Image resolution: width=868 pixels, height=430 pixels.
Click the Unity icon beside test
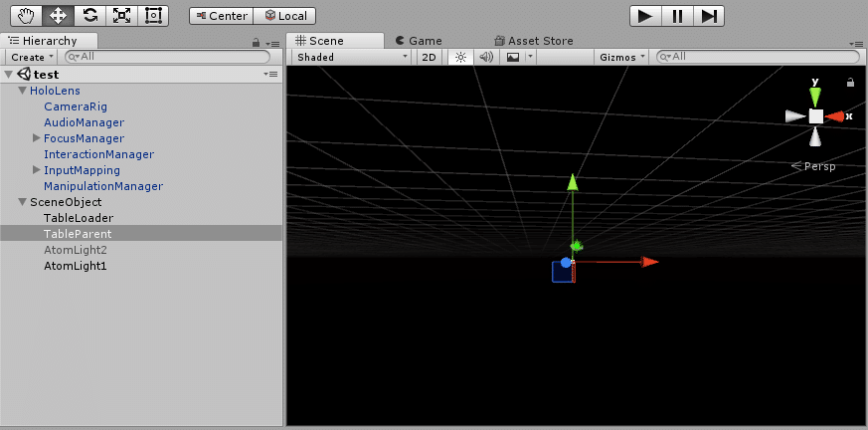(x=24, y=75)
